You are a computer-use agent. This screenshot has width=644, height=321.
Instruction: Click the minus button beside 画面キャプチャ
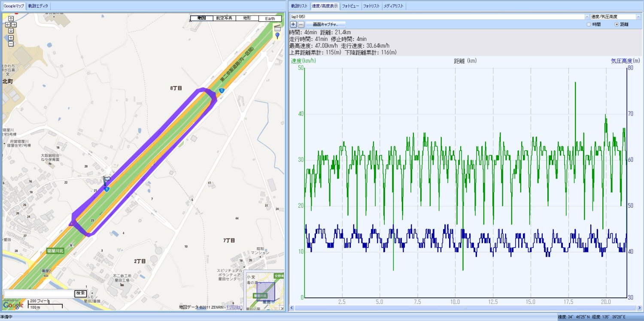click(x=301, y=24)
